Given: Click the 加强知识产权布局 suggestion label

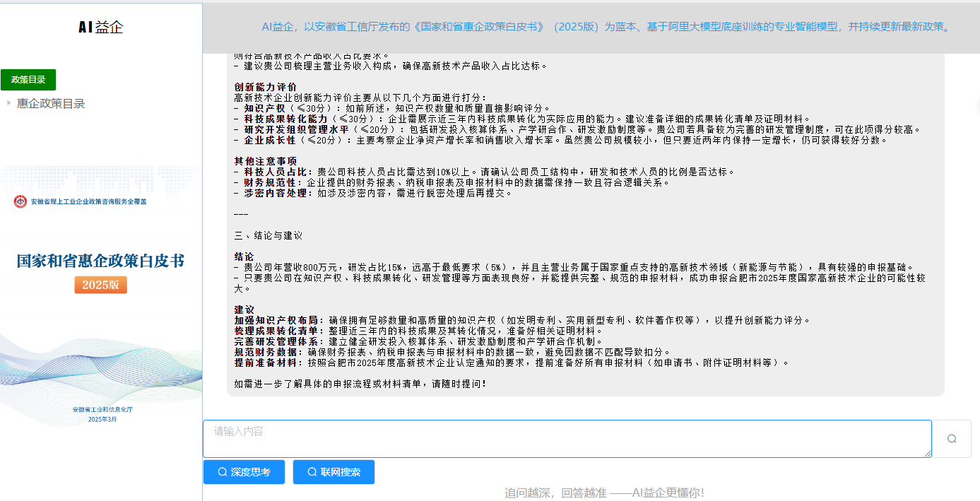Looking at the screenshot, I should tap(279, 320).
